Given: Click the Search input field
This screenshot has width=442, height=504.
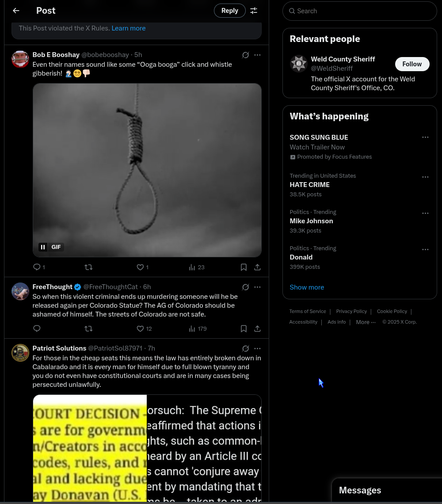Looking at the screenshot, I should (362, 11).
